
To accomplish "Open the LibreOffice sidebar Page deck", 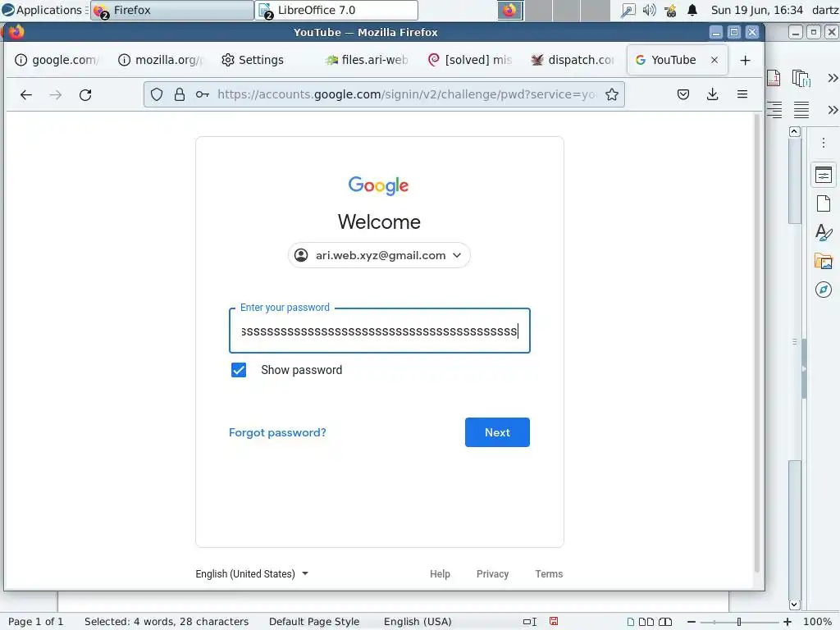I will click(x=824, y=203).
